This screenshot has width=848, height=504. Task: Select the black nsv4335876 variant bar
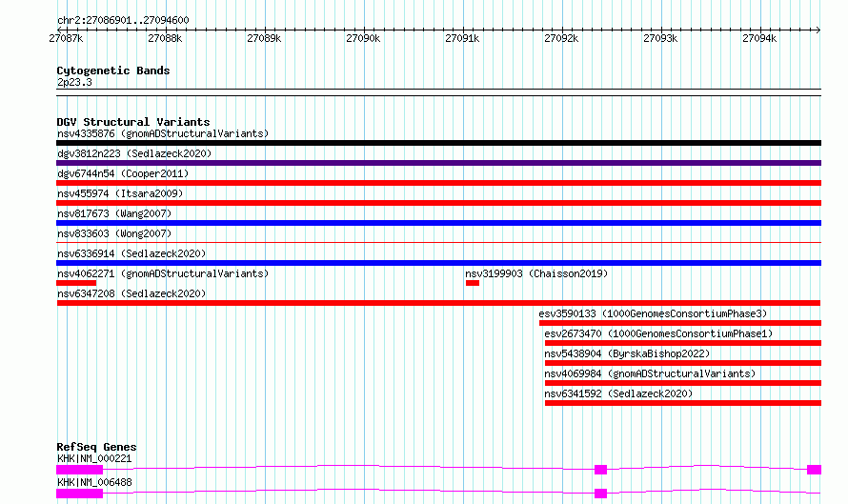[x=438, y=143]
